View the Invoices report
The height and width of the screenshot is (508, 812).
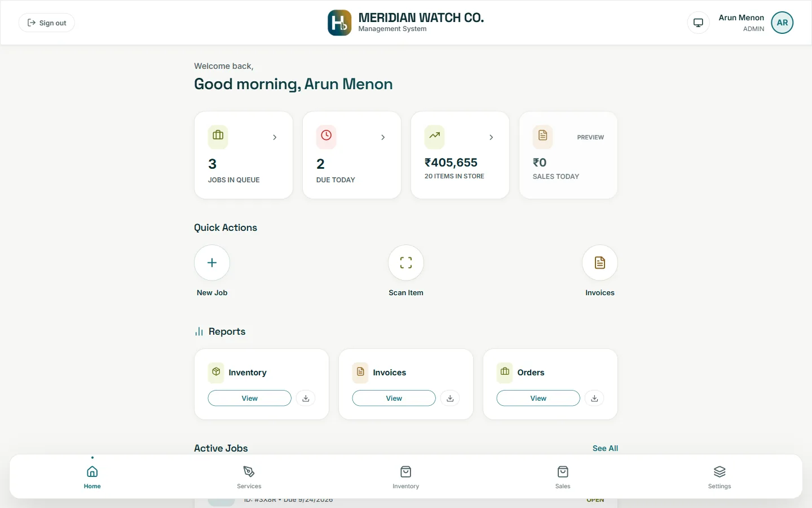pos(394,398)
